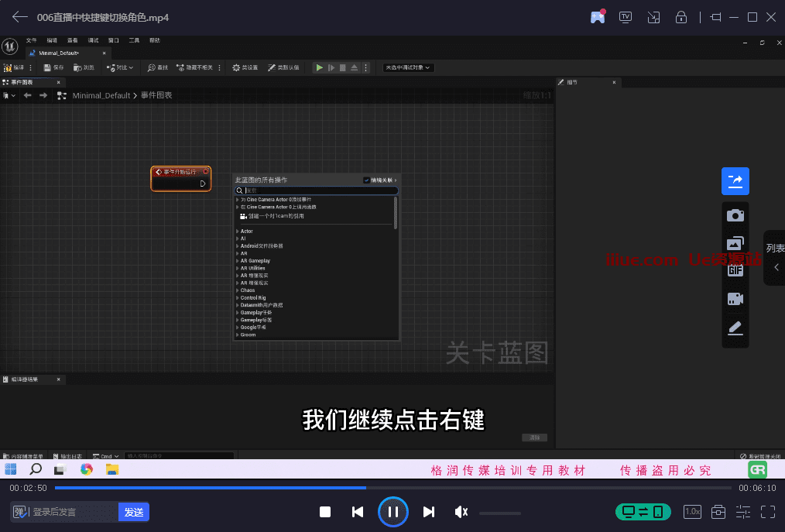Pause the video
This screenshot has height=532, width=785.
pyautogui.click(x=392, y=512)
